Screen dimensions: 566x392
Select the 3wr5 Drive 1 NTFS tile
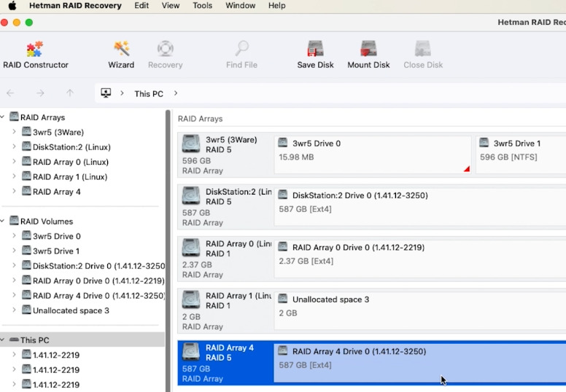[521, 154]
